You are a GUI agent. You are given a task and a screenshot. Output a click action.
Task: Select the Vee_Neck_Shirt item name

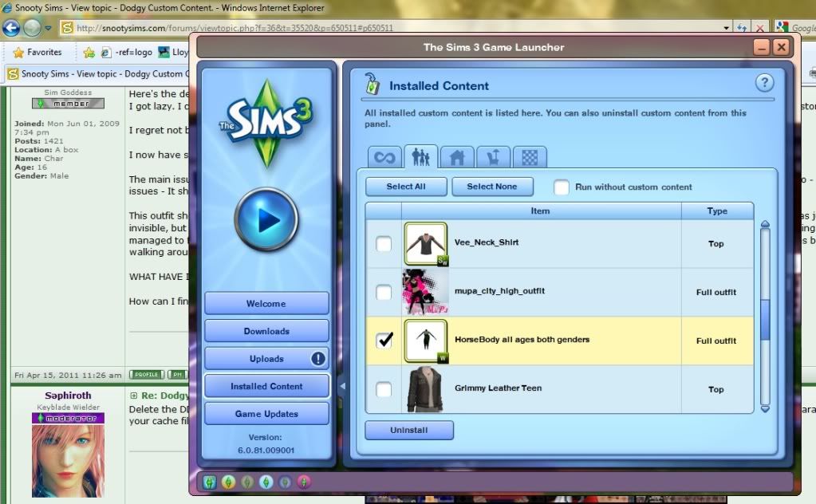[486, 242]
